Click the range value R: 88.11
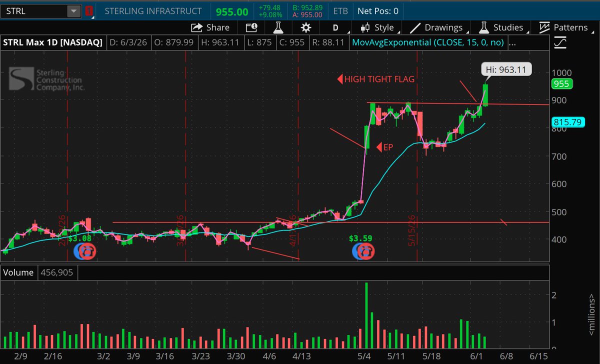This screenshot has width=600, height=364. 329,43
